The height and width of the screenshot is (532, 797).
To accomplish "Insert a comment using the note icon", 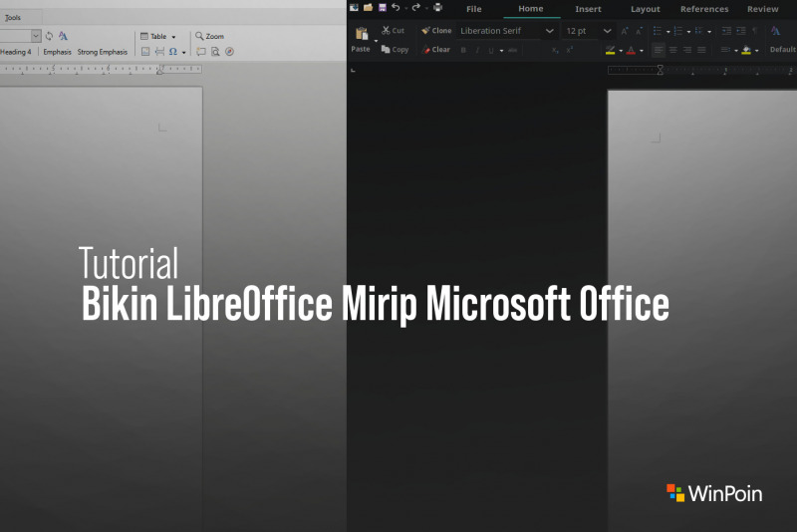I will (x=201, y=52).
